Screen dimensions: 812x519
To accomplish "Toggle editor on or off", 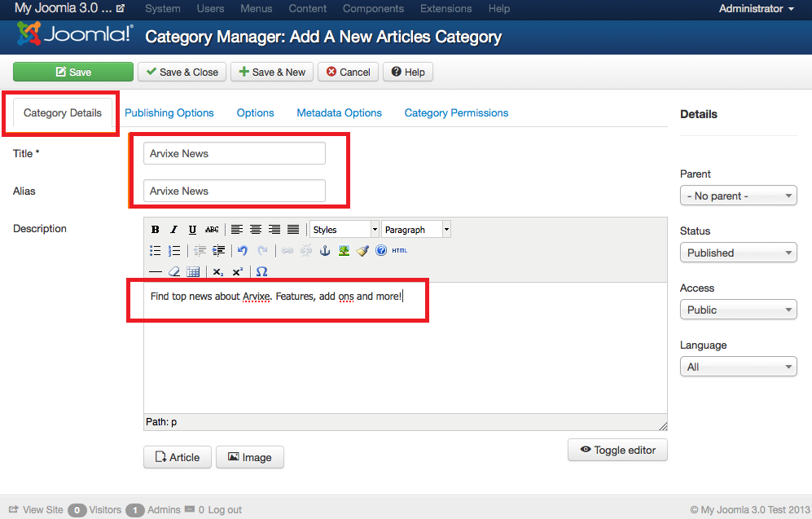I will pyautogui.click(x=617, y=450).
